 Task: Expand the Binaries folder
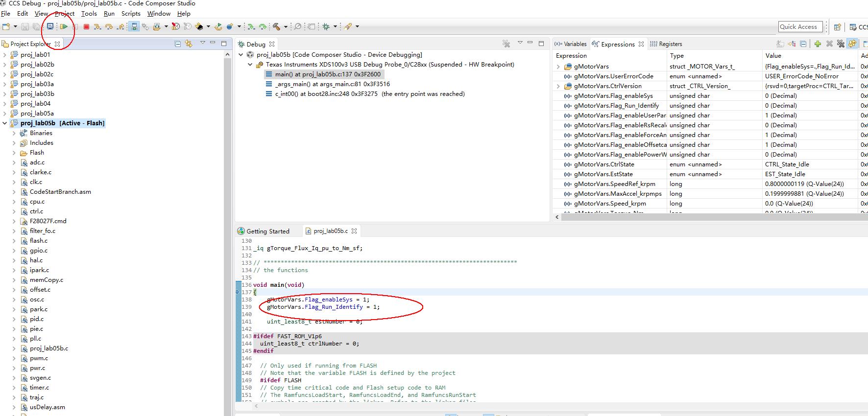(x=14, y=133)
